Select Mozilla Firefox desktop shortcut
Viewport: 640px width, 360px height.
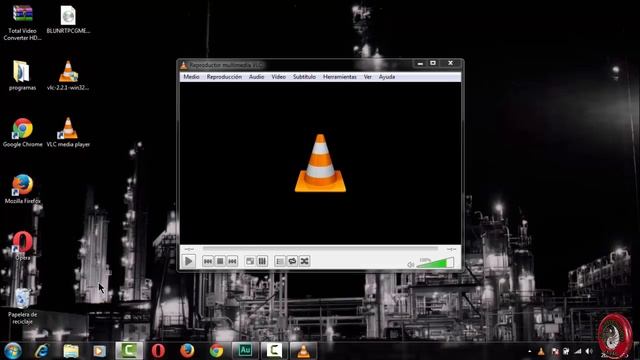pyautogui.click(x=22, y=189)
